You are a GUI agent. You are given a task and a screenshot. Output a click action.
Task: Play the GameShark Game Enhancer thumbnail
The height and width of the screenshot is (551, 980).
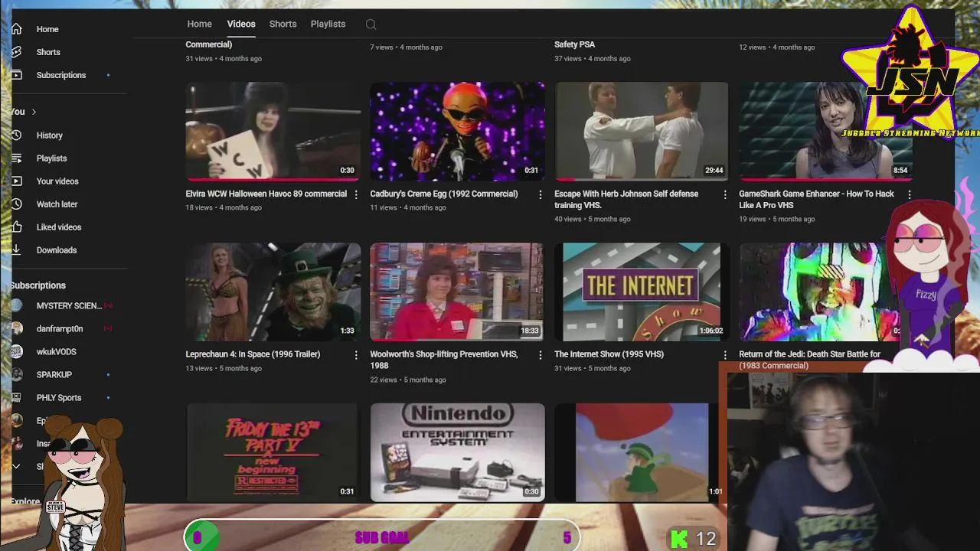pos(825,132)
